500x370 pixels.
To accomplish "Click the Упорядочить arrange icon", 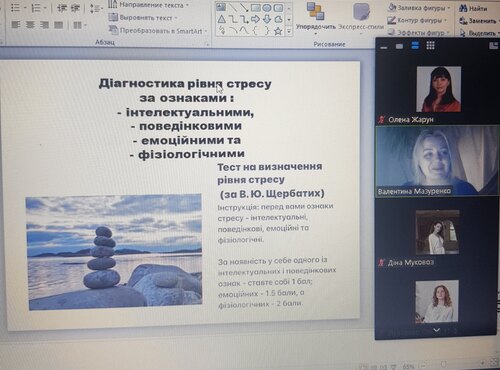I will 315,12.
